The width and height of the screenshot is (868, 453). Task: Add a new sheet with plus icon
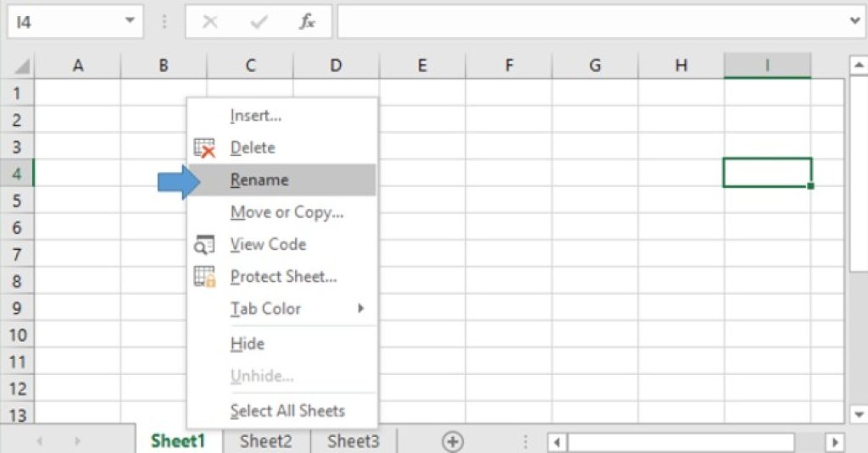tap(453, 441)
